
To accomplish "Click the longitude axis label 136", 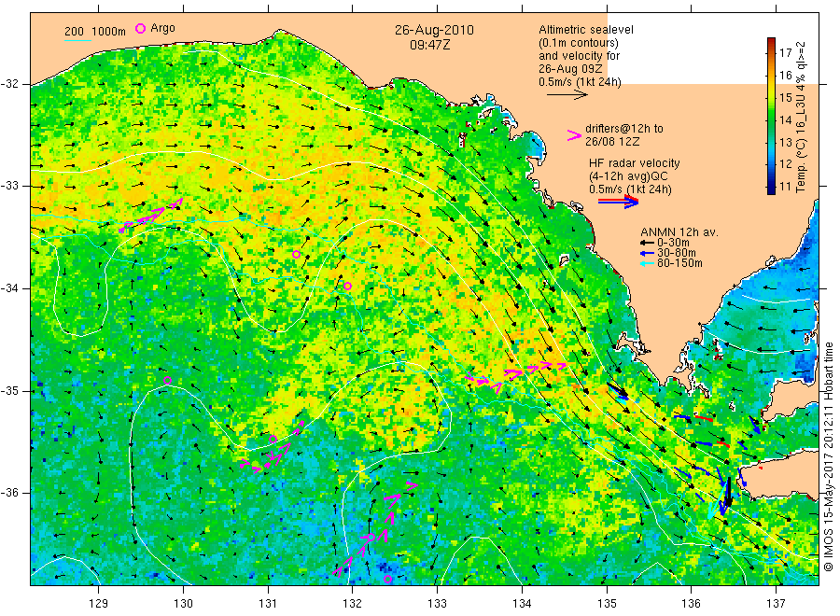I will (691, 603).
